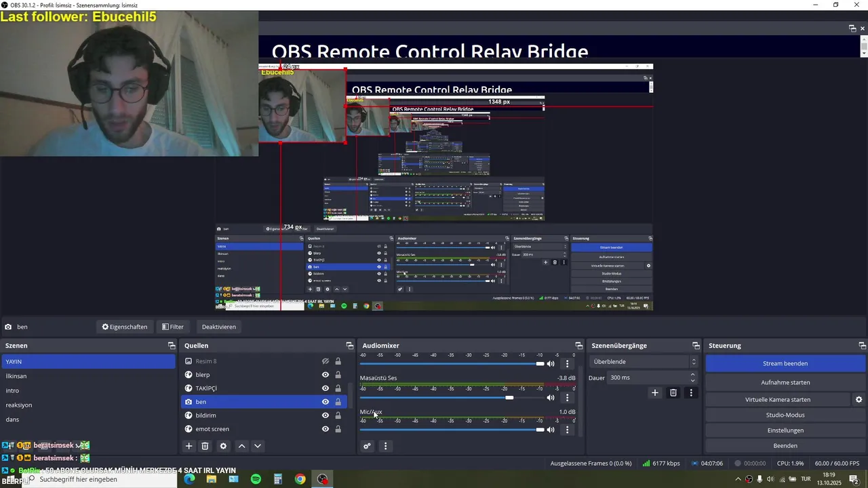
Task: Click the Quellen list scrollbar
Action: (x=350, y=394)
